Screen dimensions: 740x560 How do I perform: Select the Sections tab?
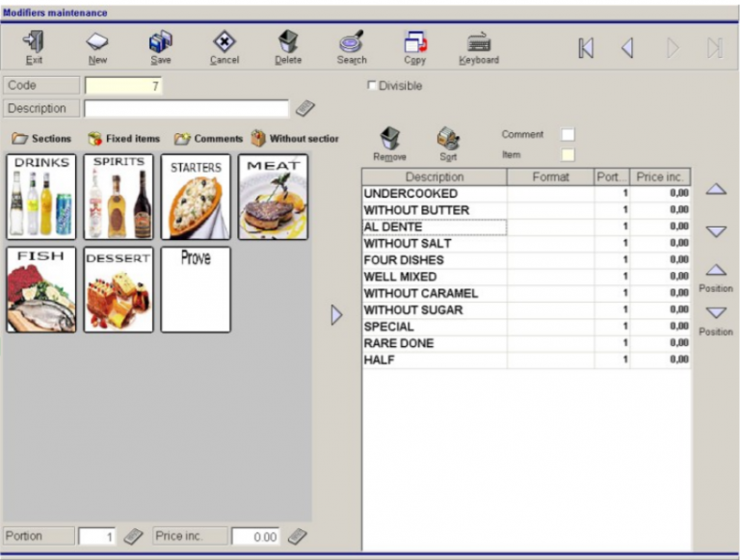point(42,139)
